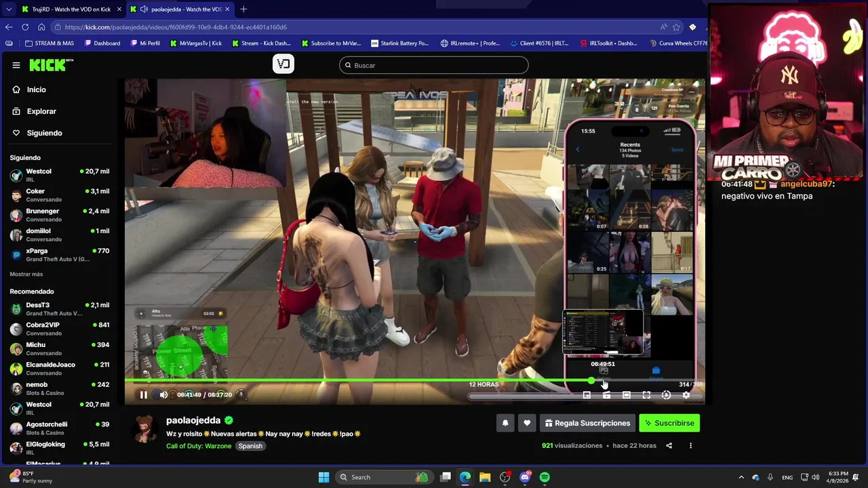Show hidden system tray icons
This screenshot has width=868, height=488.
[741, 477]
